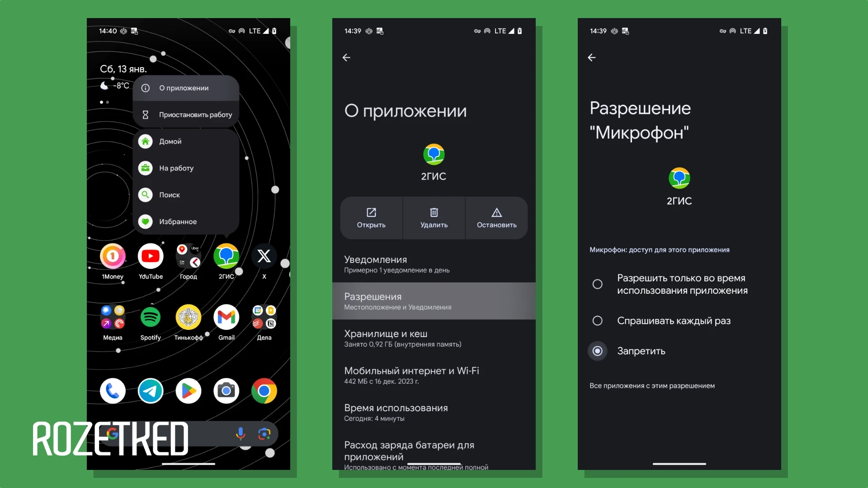Tap Приостановить работу context menu entry

(x=196, y=114)
